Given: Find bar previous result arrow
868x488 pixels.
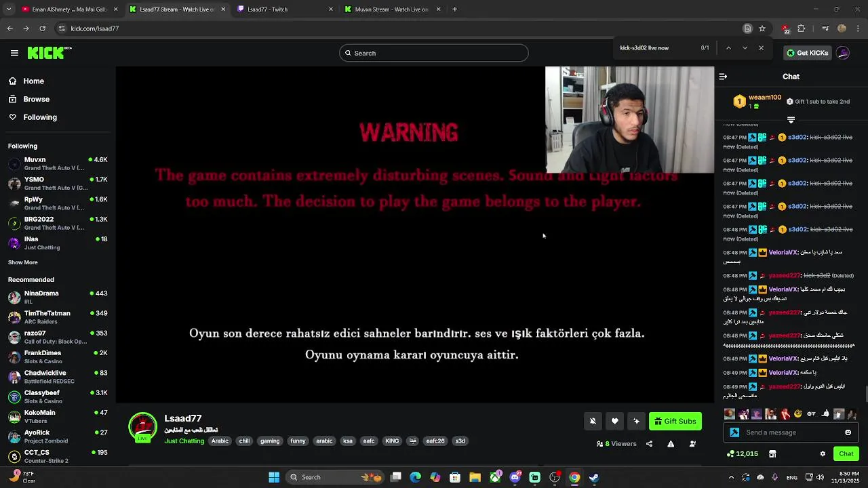Looking at the screenshot, I should [728, 48].
